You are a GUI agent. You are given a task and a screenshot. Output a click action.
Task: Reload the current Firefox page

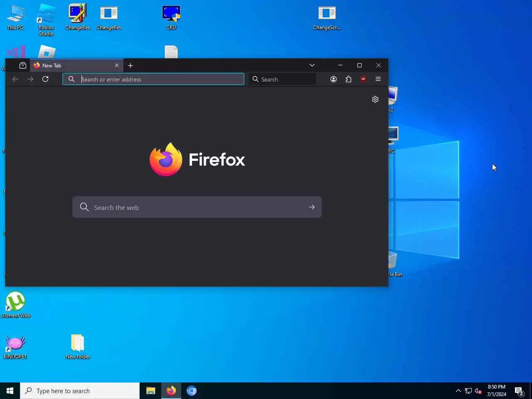[45, 79]
